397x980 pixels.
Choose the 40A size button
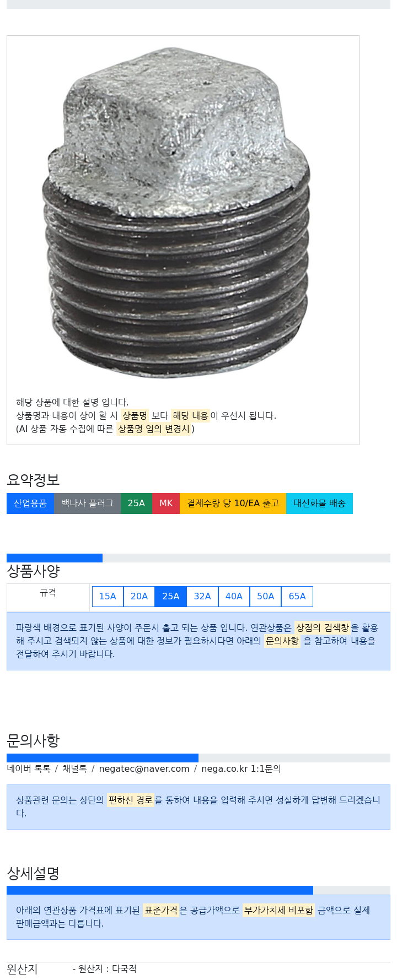coord(234,597)
